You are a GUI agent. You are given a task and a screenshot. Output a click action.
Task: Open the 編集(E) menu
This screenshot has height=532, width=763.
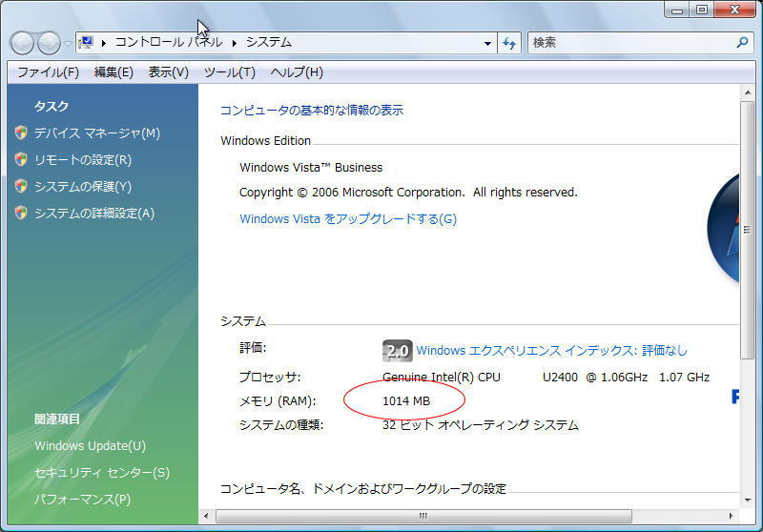(x=113, y=72)
